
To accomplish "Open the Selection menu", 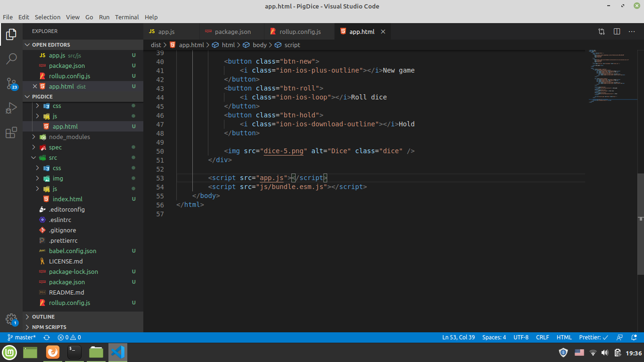I will 48,17.
